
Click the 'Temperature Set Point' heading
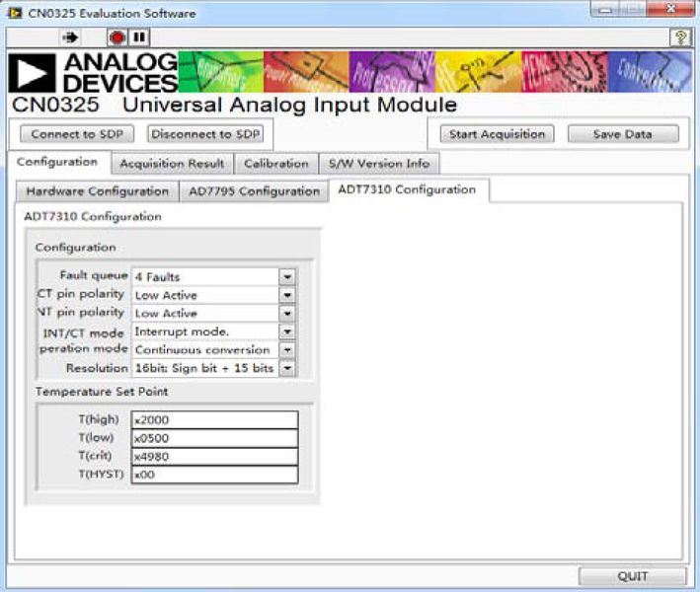102,392
